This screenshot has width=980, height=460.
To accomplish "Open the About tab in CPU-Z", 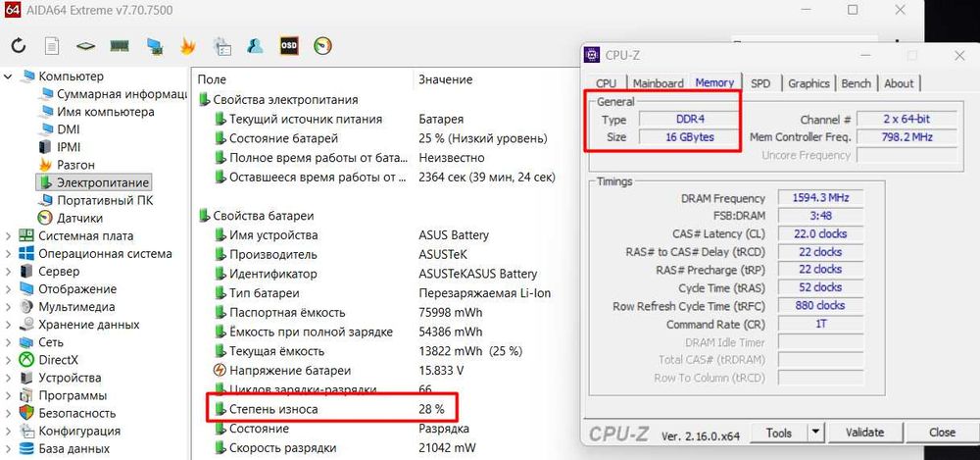I will click(x=899, y=83).
